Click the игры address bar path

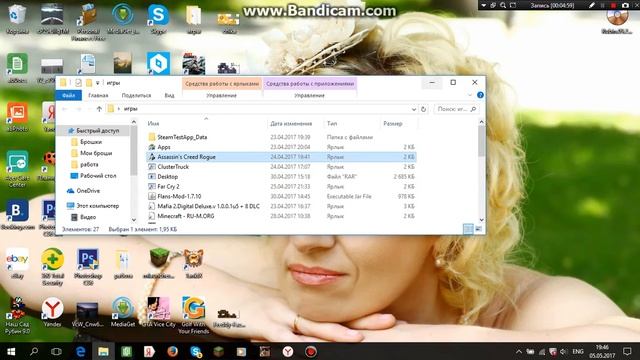tap(131, 109)
